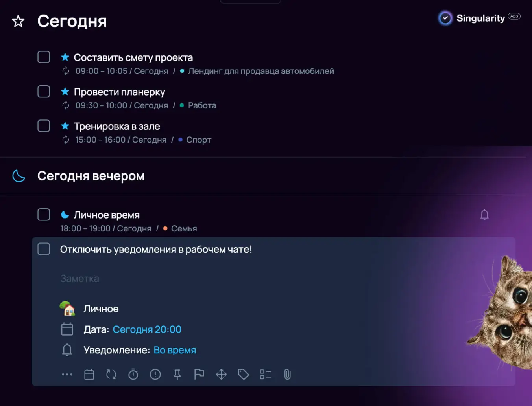Viewport: 532px width, 406px height.
Task: Click the repeat icon in task toolbar
Action: pos(111,375)
